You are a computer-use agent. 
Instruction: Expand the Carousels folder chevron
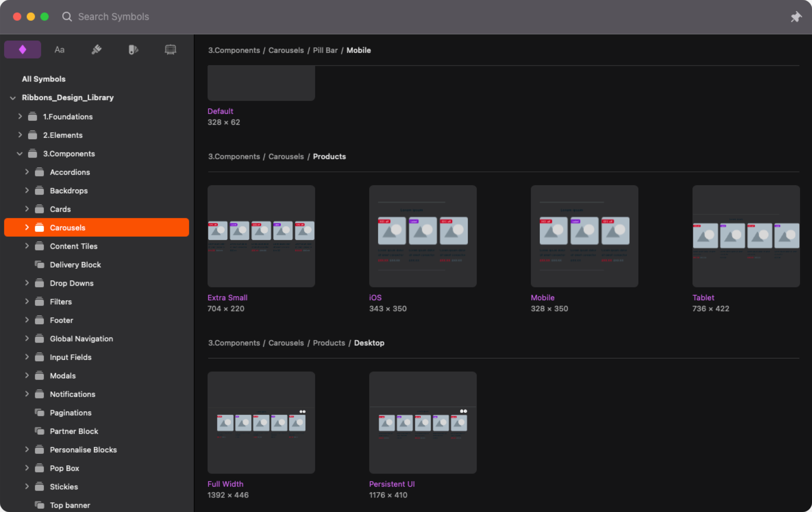(27, 227)
